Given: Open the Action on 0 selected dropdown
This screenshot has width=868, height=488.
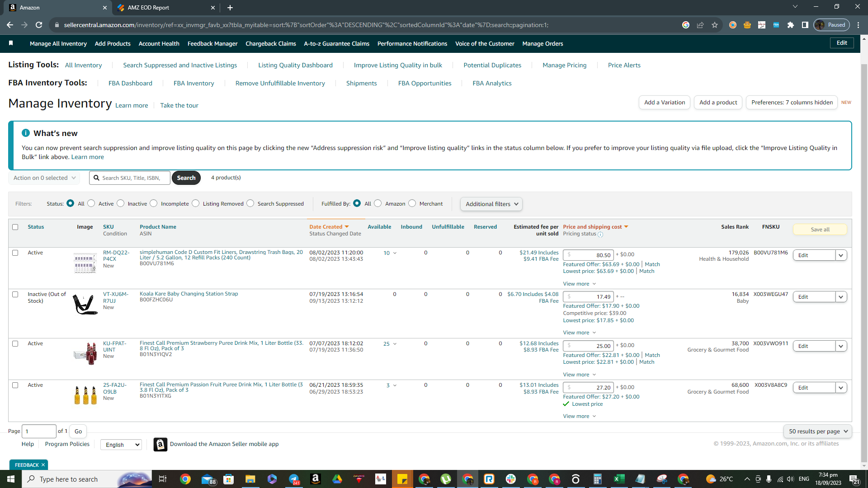Looking at the screenshot, I should pos(44,178).
